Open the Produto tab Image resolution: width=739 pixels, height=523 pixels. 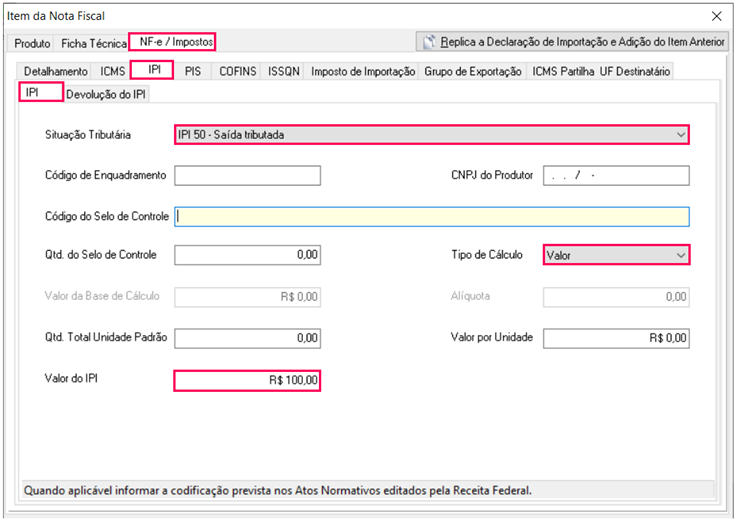(32, 44)
